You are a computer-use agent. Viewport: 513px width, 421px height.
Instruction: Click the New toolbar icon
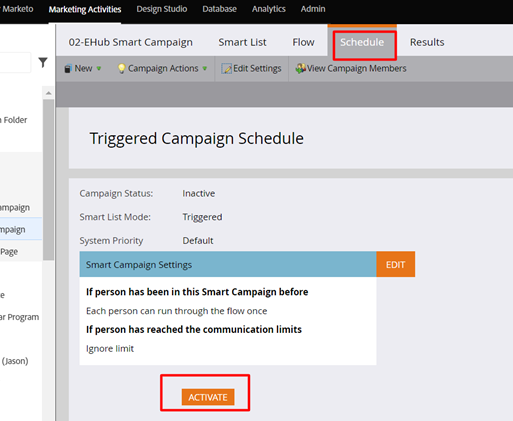tap(68, 69)
